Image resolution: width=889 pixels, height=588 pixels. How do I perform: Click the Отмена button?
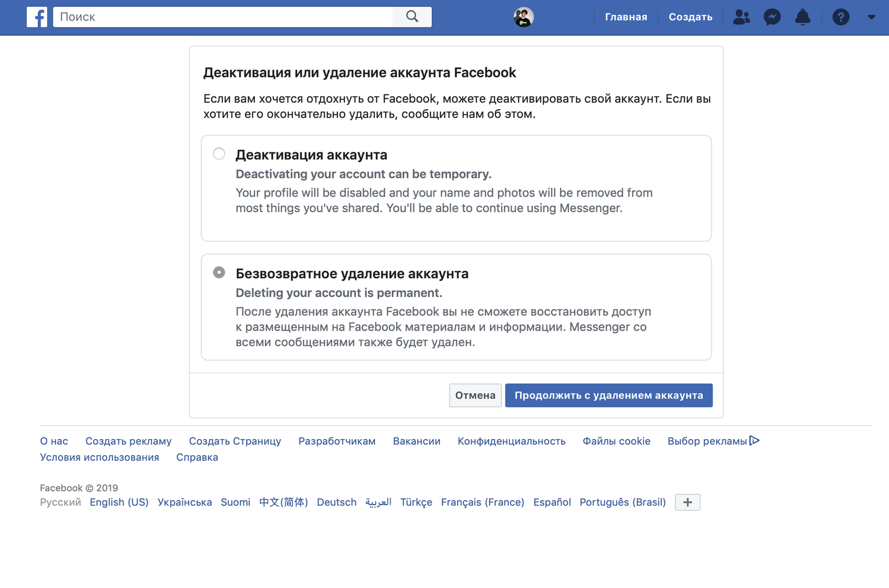(475, 395)
